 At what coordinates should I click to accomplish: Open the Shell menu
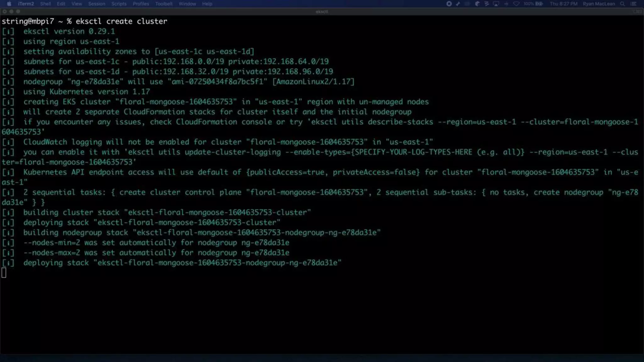tap(45, 4)
